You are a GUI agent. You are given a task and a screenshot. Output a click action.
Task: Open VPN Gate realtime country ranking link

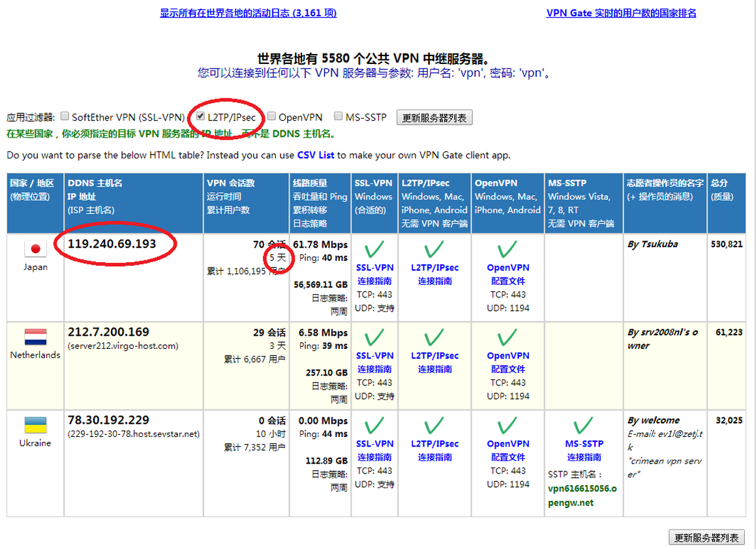point(621,13)
